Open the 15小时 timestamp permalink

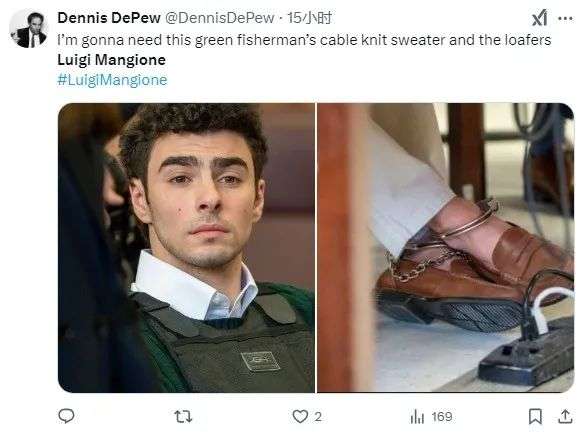[309, 18]
